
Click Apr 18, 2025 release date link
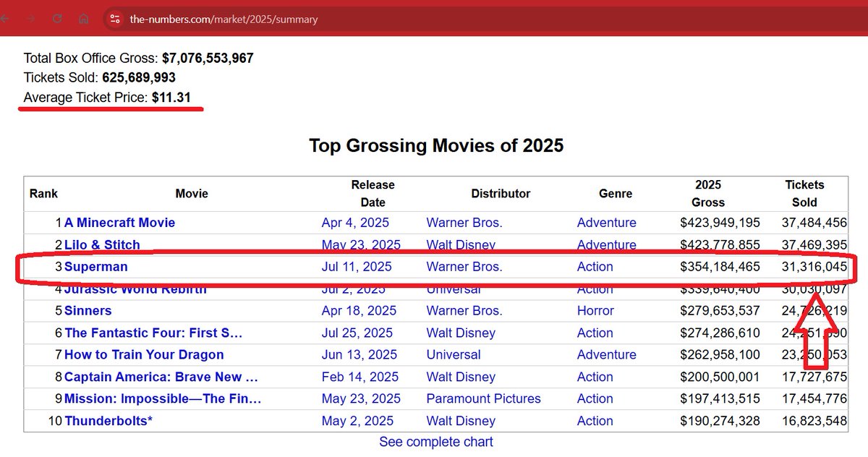[359, 311]
